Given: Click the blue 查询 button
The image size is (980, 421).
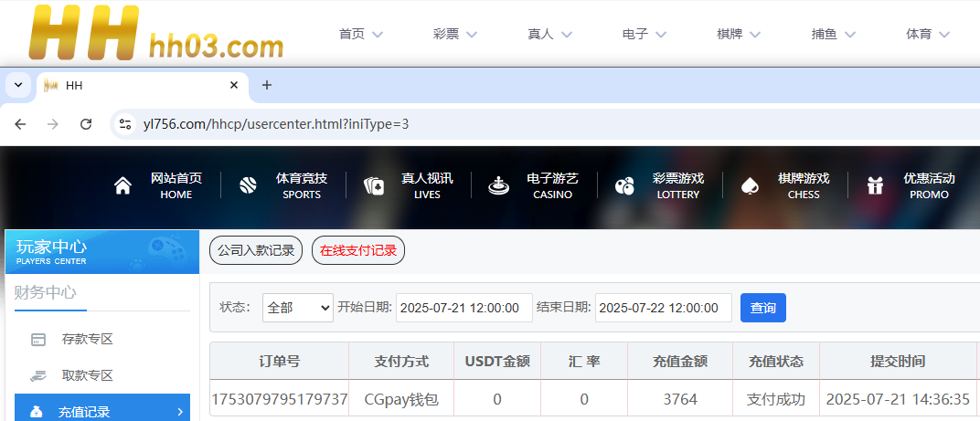Looking at the screenshot, I should click(x=762, y=308).
